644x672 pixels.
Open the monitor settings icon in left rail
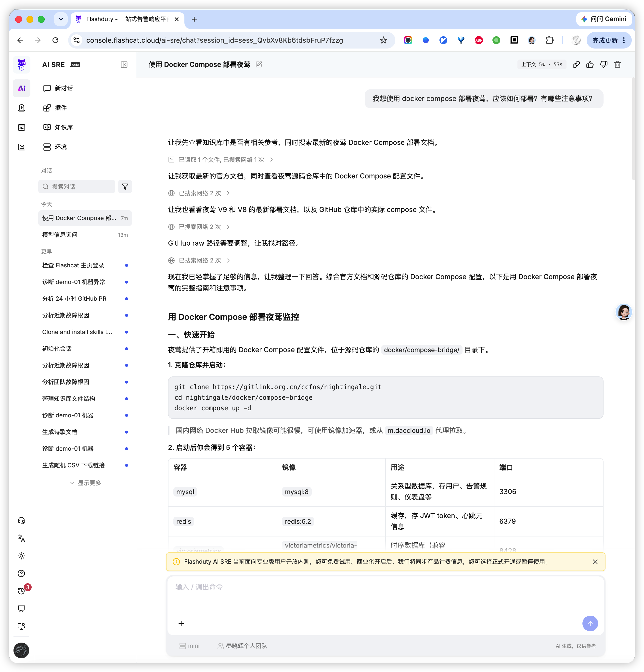coord(21,626)
